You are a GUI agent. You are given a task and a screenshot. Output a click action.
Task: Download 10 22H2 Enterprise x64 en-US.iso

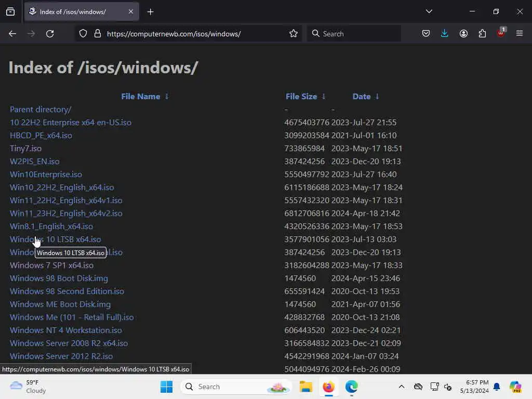pyautogui.click(x=71, y=123)
